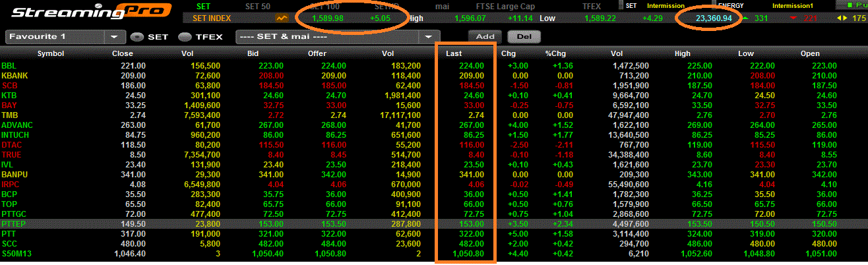Sort by the Last column header
This screenshot has width=868, height=265.
point(454,53)
